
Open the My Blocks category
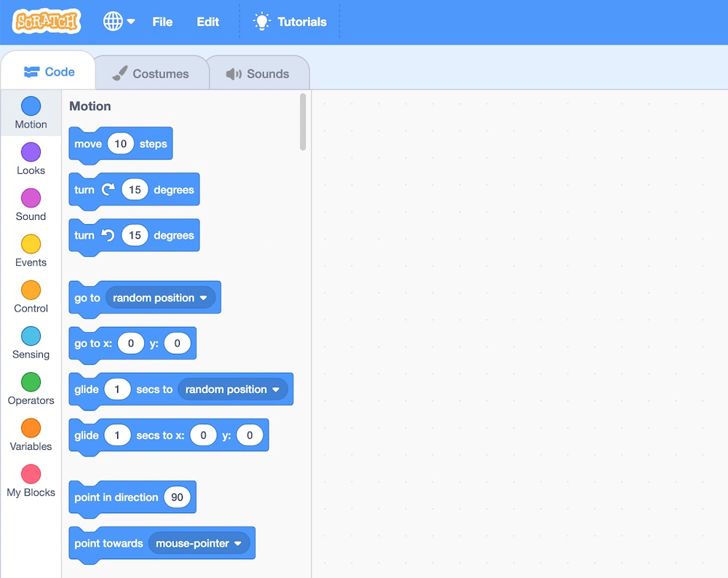point(30,473)
